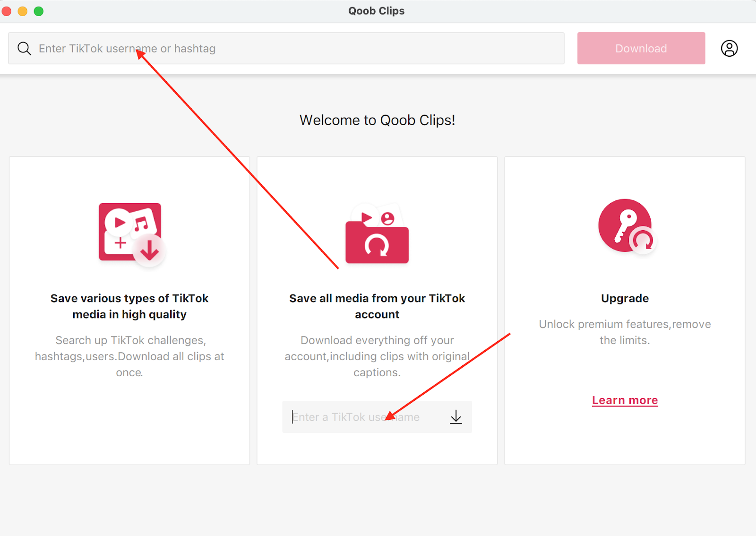Focus the TikTok username or hashtag search field
Viewport: 756px width, 536px height.
pos(286,48)
